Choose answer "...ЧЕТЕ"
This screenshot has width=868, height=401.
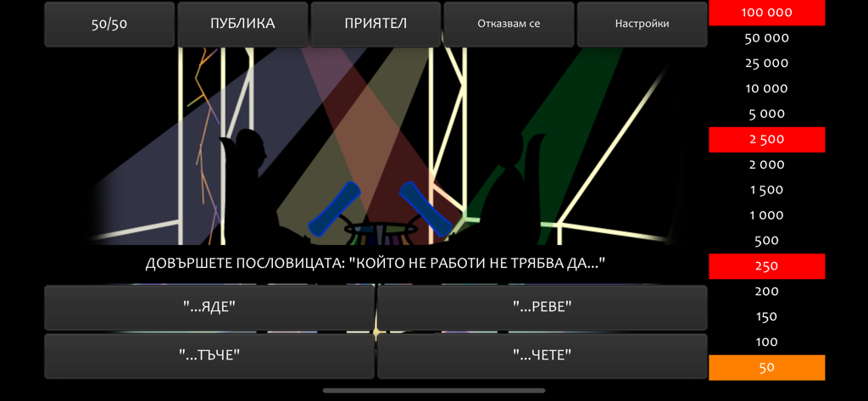(x=542, y=355)
